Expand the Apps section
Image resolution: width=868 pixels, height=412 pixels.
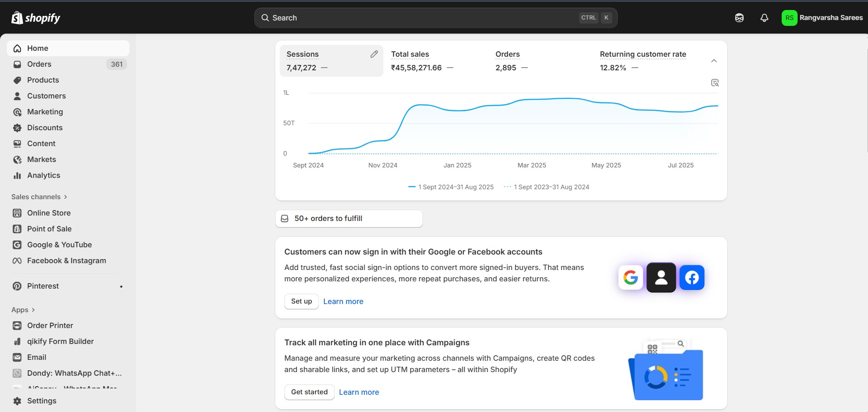[23, 310]
